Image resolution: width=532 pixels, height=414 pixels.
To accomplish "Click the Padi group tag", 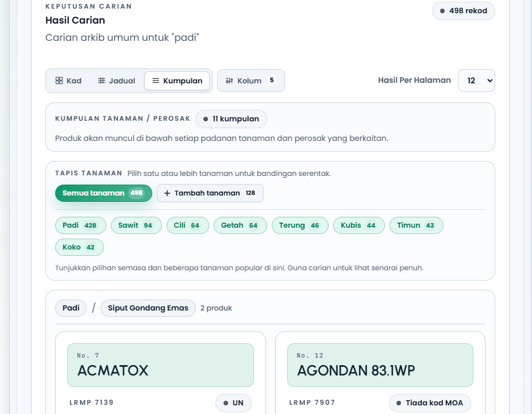I will tap(71, 308).
